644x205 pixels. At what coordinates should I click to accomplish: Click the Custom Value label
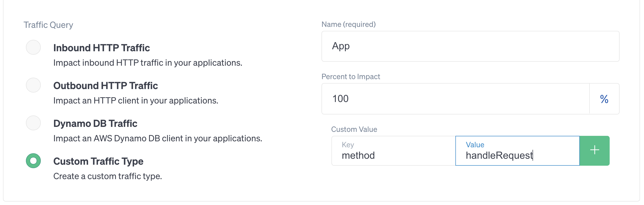354,129
